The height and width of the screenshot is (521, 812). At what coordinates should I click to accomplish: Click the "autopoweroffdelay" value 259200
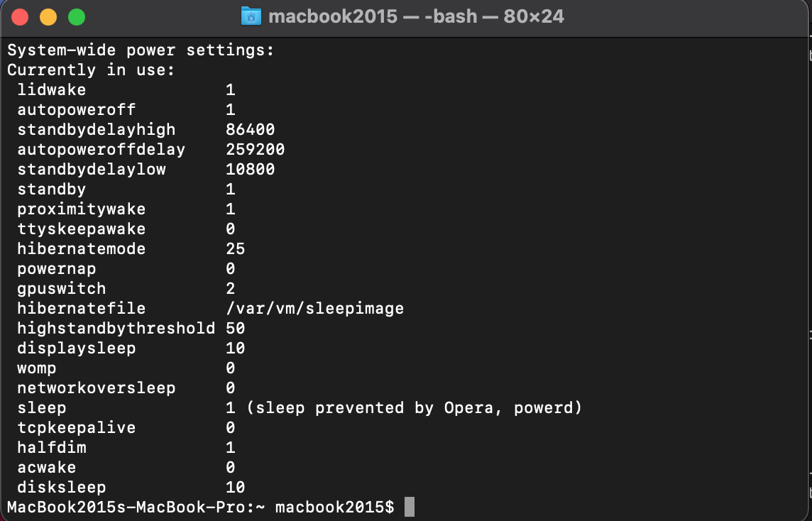tap(255, 150)
